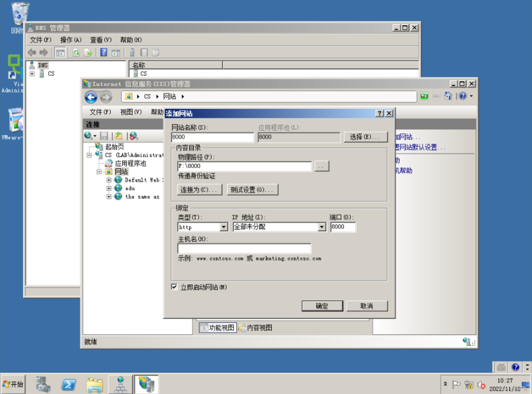
Task: Click back arrow in DNS Manager toolbar
Action: coord(32,52)
